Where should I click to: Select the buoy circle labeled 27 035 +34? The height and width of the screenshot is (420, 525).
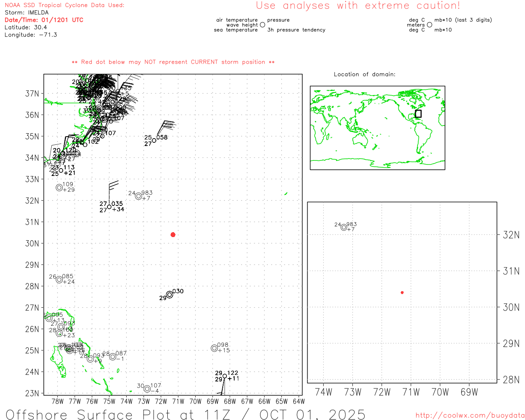(110, 207)
